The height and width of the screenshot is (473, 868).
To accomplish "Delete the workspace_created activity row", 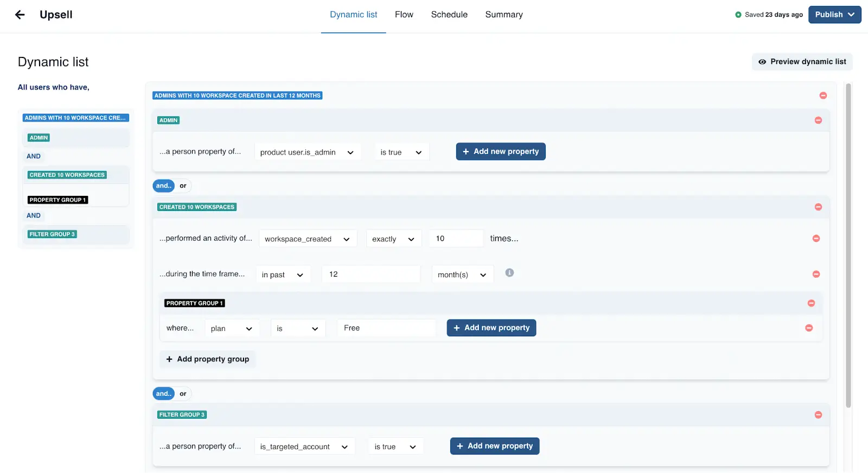I will (816, 239).
